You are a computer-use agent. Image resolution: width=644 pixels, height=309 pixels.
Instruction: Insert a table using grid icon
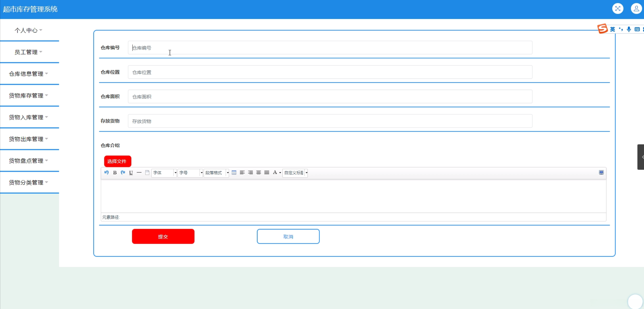pyautogui.click(x=234, y=173)
